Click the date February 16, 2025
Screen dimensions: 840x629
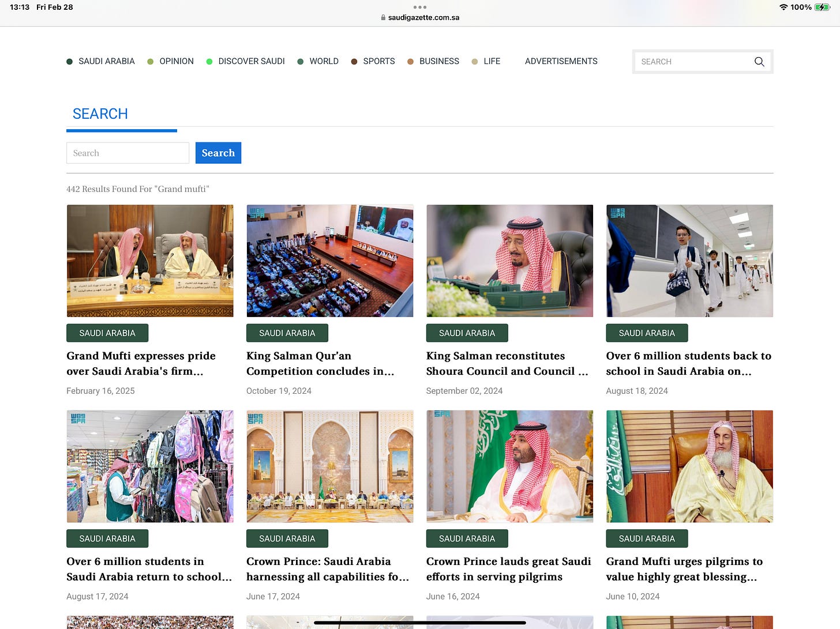pos(100,391)
